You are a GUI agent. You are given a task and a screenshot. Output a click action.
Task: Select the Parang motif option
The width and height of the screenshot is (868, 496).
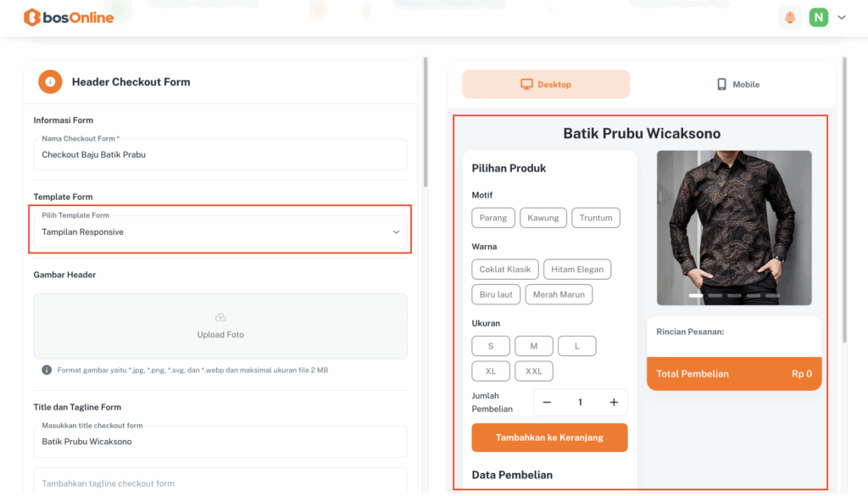(x=492, y=218)
